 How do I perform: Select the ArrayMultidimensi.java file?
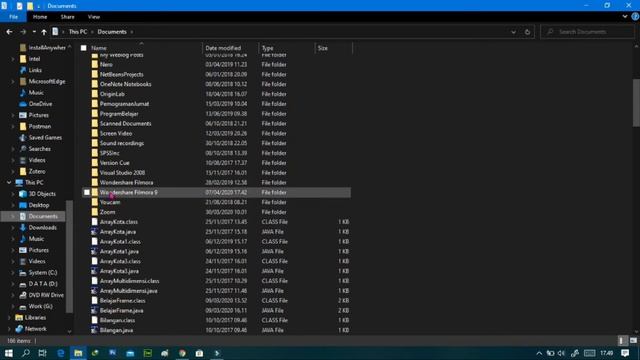pos(129,291)
